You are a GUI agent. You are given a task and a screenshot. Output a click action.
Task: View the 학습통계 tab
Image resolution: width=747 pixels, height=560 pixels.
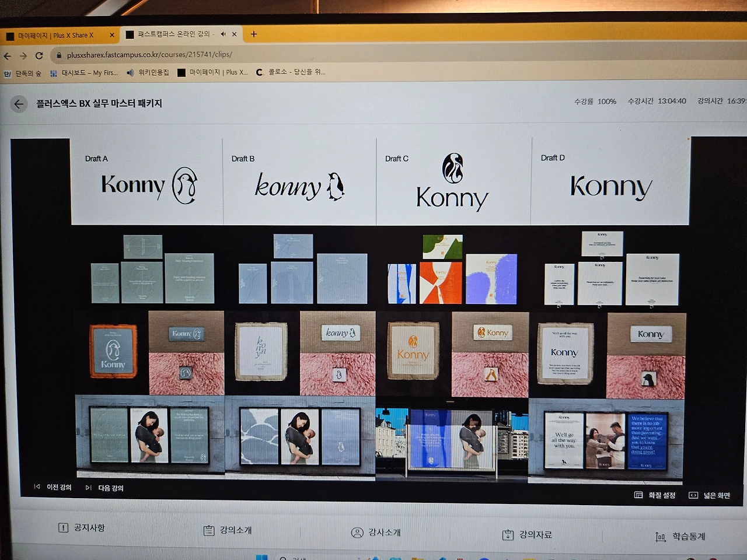point(680,536)
